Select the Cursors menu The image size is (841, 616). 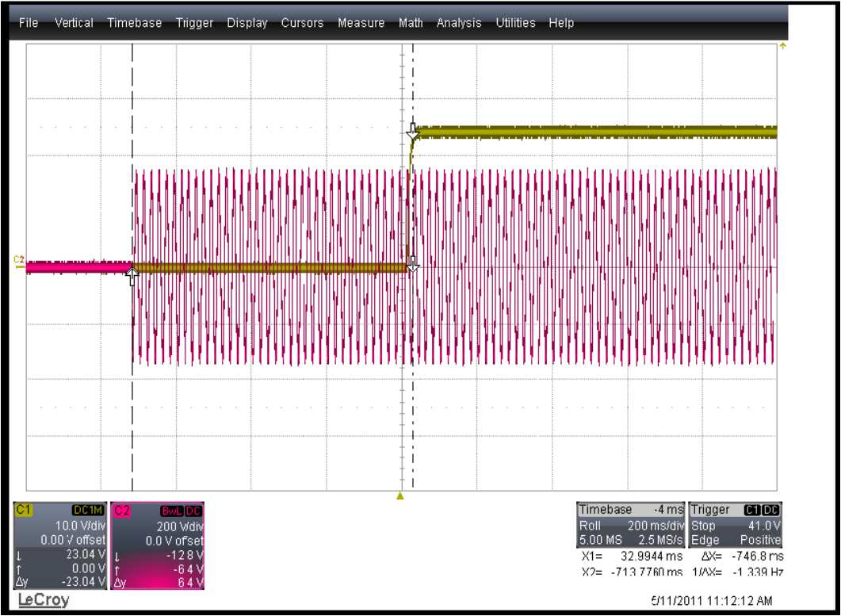click(x=302, y=23)
